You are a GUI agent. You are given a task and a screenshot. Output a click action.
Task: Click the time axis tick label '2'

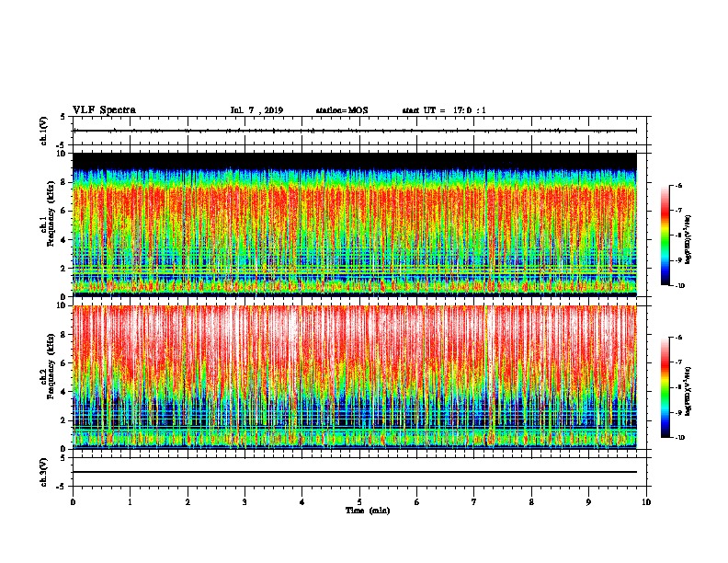[188, 502]
